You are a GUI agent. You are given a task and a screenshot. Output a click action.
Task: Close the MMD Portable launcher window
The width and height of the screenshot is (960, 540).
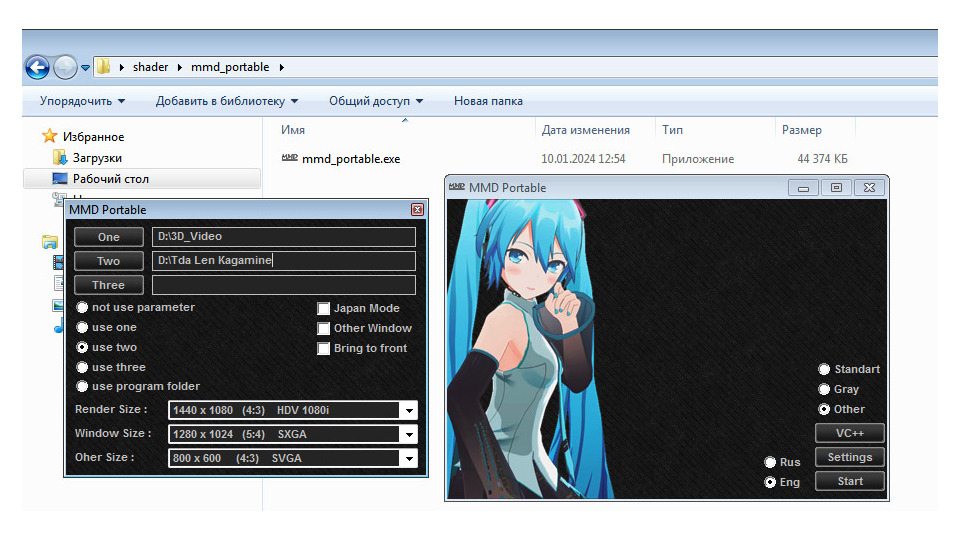[869, 188]
